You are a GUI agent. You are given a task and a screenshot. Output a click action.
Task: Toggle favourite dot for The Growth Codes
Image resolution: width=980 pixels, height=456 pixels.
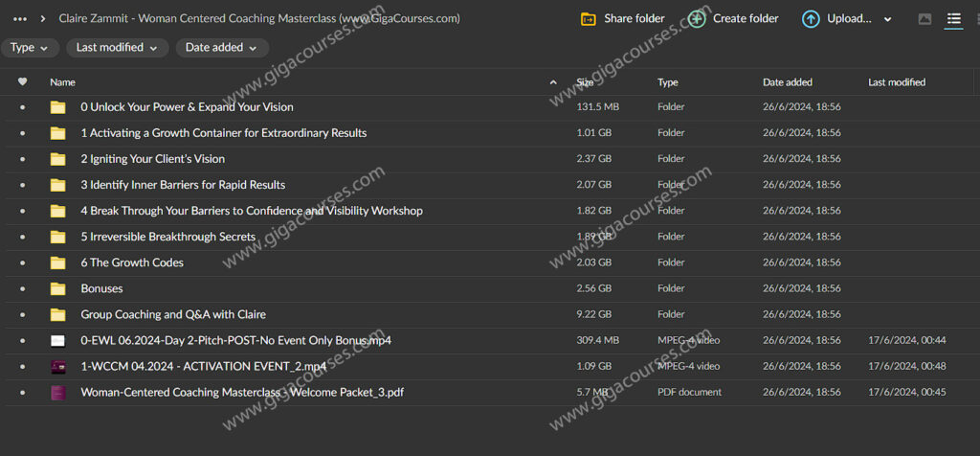[23, 262]
